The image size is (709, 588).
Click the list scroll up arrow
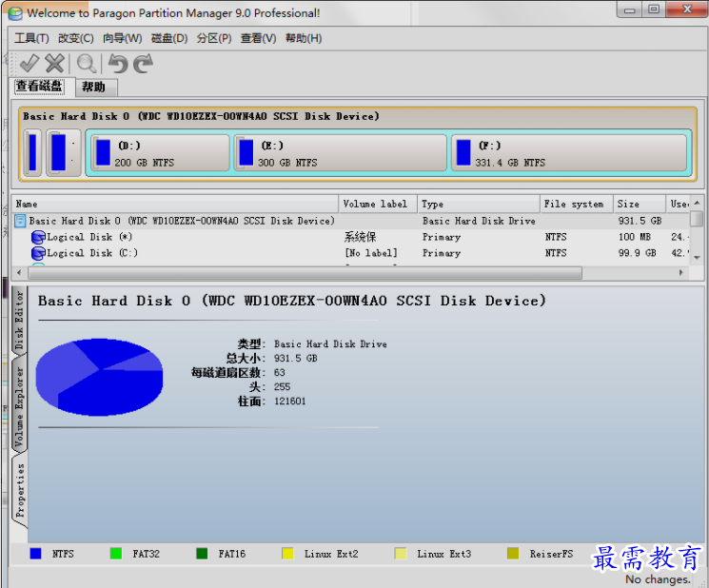click(697, 203)
